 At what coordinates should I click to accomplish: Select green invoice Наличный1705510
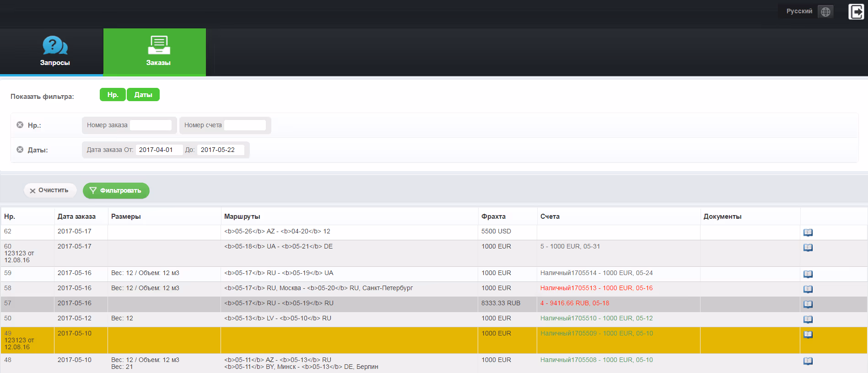pos(597,318)
